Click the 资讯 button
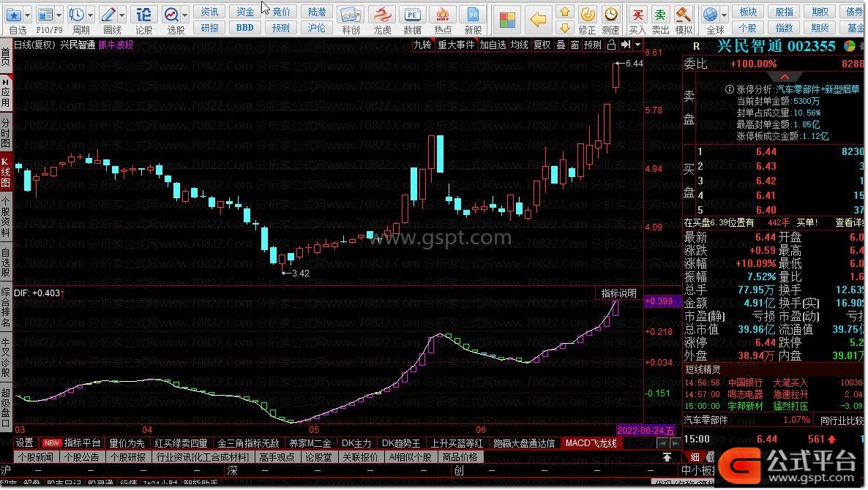Screen dimensions: 868x490 (209, 12)
